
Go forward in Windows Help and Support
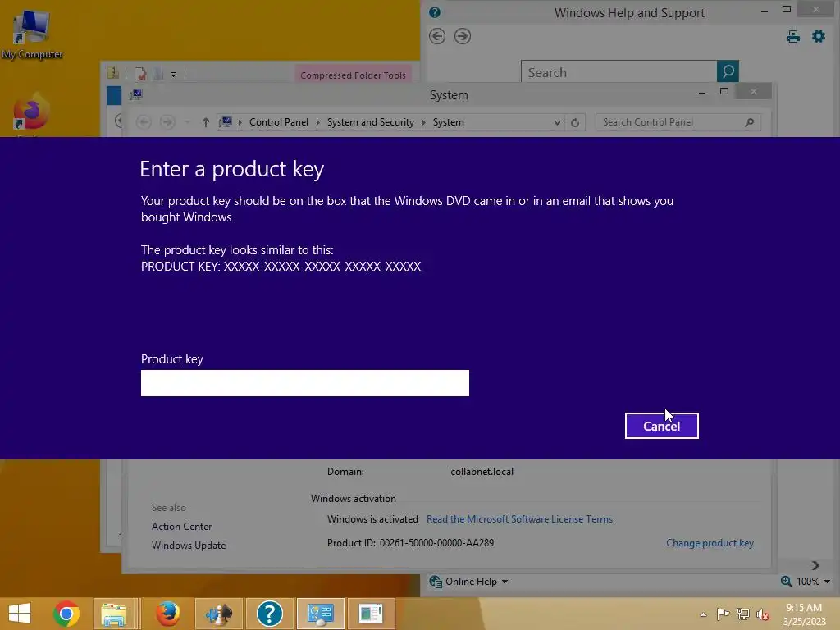pyautogui.click(x=463, y=36)
